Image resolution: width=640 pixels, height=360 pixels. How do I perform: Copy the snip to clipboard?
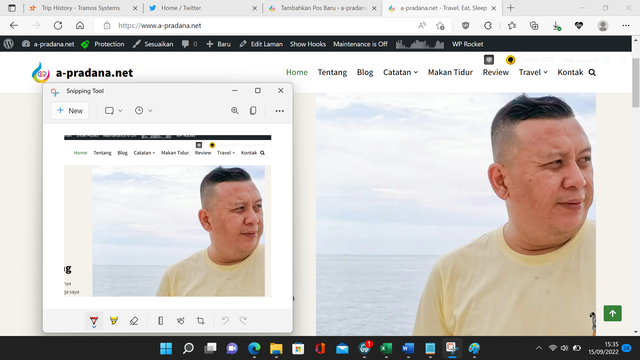tap(253, 111)
